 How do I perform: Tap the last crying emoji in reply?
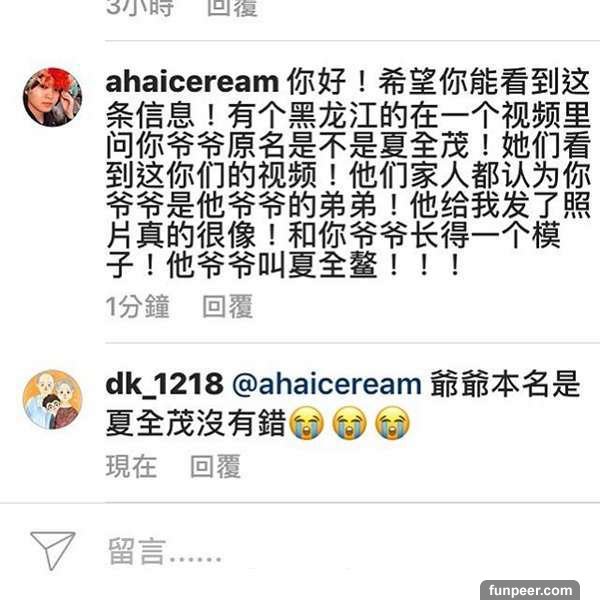coord(392,423)
